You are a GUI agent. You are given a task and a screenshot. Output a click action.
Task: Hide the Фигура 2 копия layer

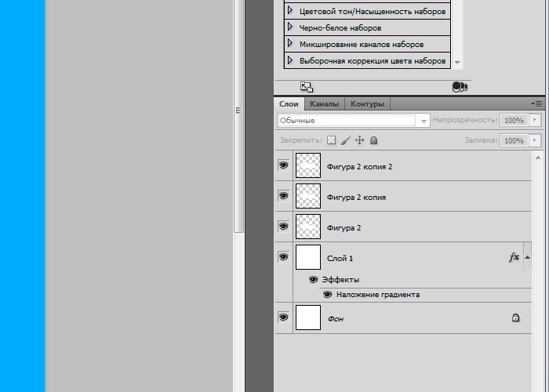[284, 196]
